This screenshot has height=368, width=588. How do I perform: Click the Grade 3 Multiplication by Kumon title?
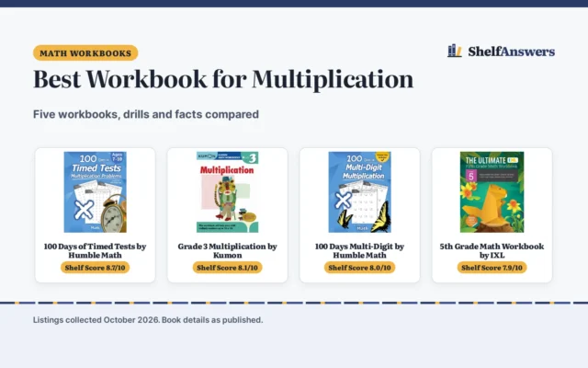(x=227, y=250)
